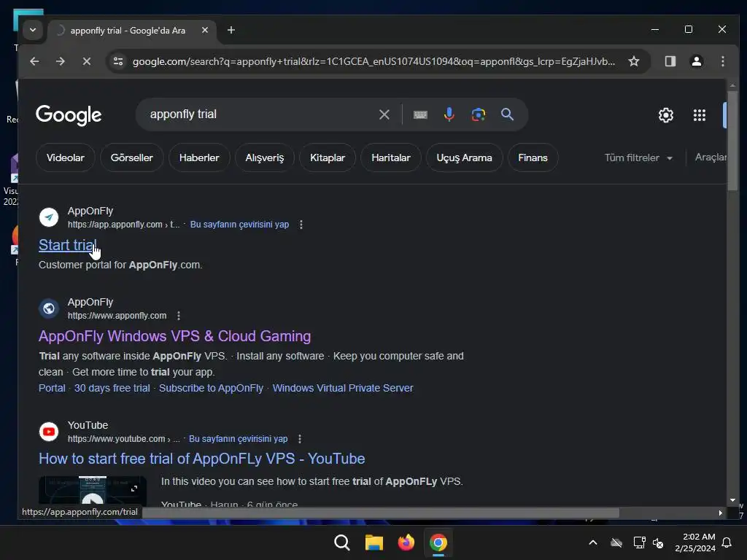Open File Explorer from taskbar

tap(374, 542)
